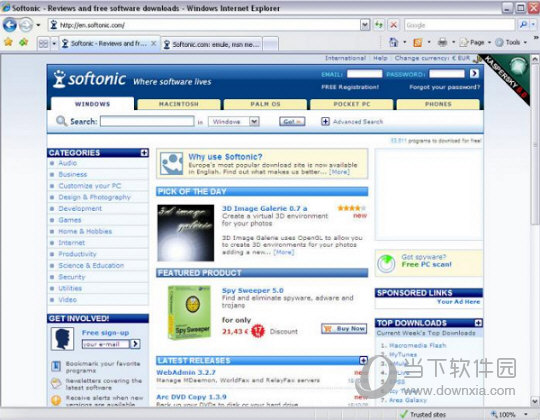The width and height of the screenshot is (540, 420).
Task: Click the Help link at top
Action: 380,58
